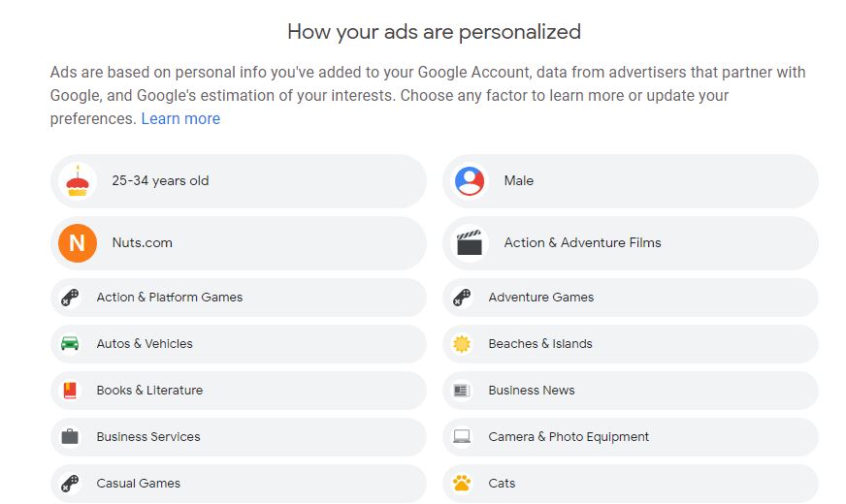Click the green car icon
The height and width of the screenshot is (504, 846).
click(x=70, y=344)
